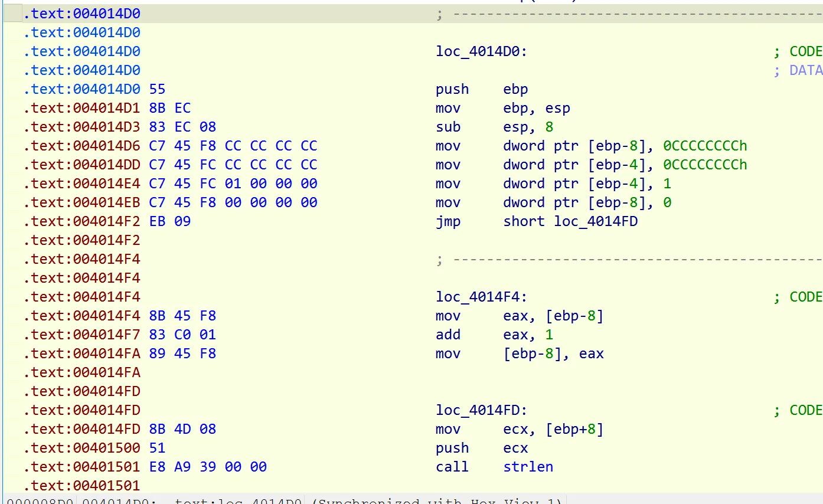Select the mov ecx, [ebp+8] instruction
Image resolution: width=823 pixels, height=504 pixels.
520,429
